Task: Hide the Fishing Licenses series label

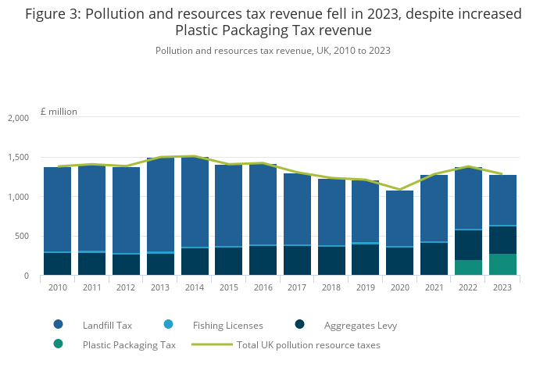Action: coord(228,325)
